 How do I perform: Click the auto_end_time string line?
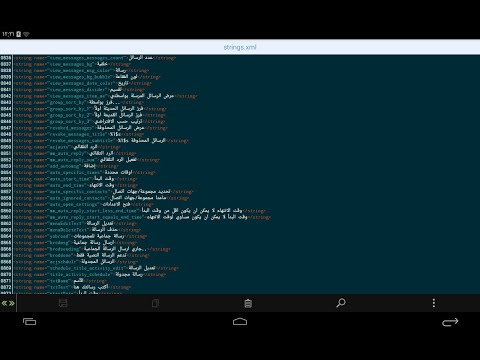pos(76,185)
